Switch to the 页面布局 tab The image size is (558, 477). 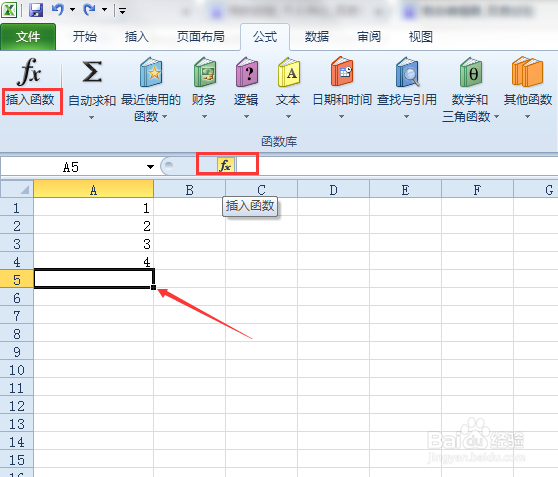201,37
